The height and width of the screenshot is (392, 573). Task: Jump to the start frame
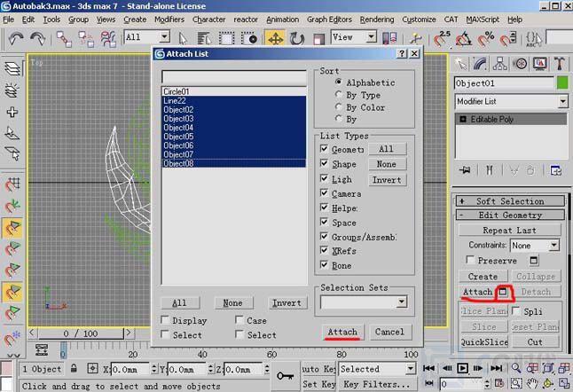[428, 368]
